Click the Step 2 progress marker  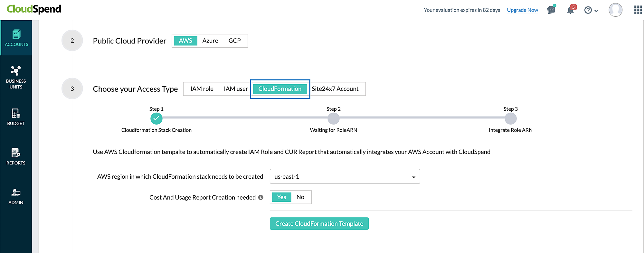333,119
